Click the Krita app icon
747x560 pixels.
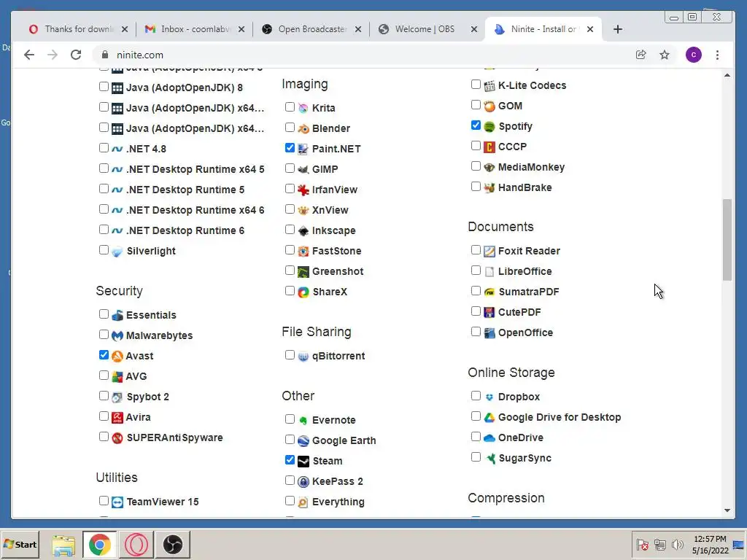303,108
